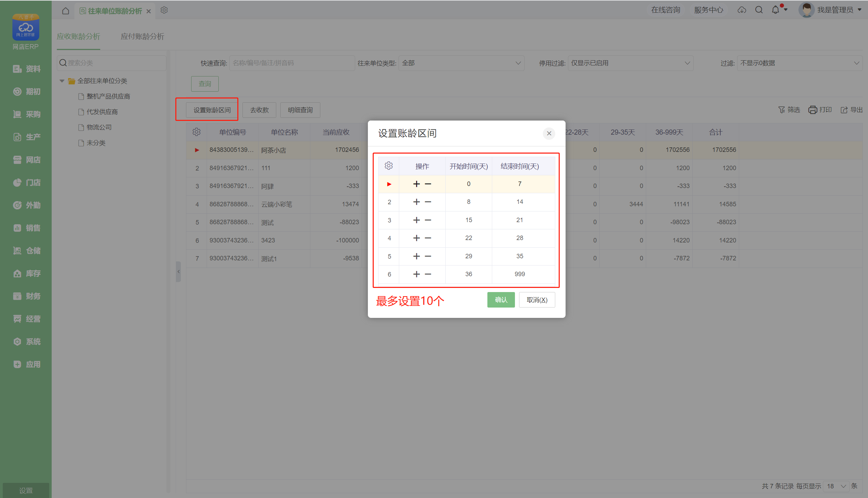
Task: Click 设置账龄区间 button
Action: 212,110
